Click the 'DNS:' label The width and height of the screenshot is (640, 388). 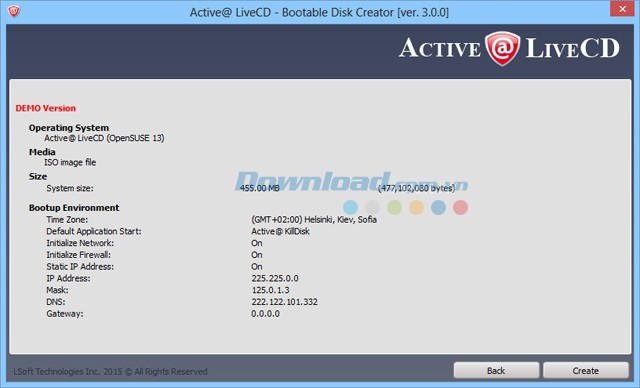56,302
